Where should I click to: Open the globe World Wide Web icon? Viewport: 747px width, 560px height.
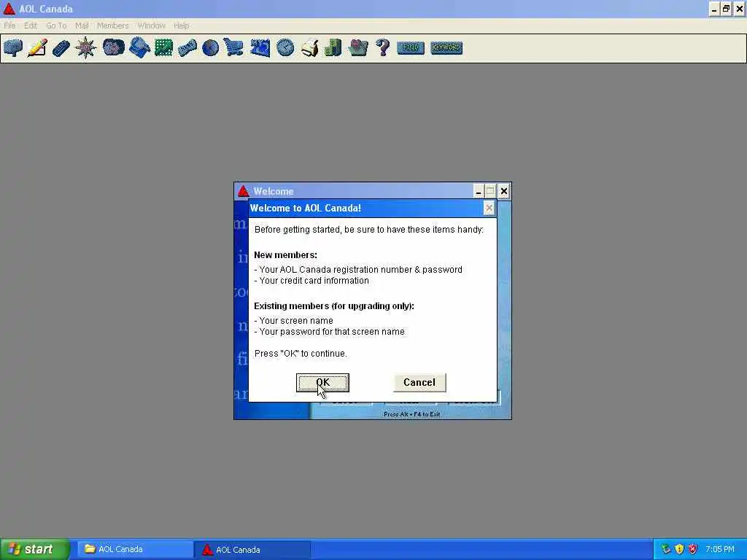pos(210,47)
